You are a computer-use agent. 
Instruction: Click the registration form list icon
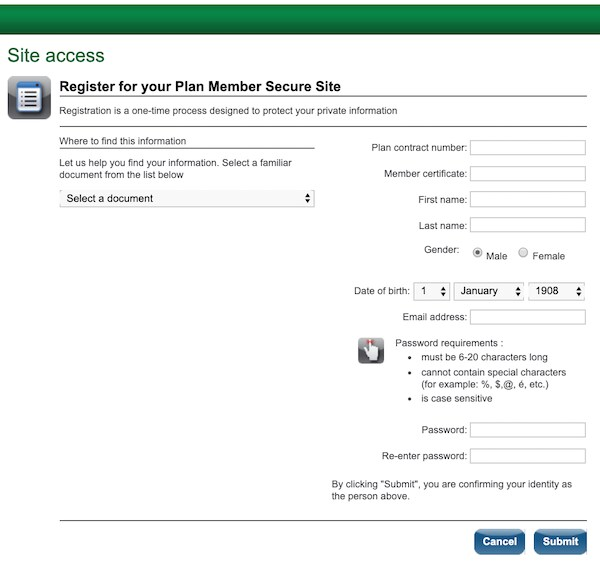[x=29, y=98]
